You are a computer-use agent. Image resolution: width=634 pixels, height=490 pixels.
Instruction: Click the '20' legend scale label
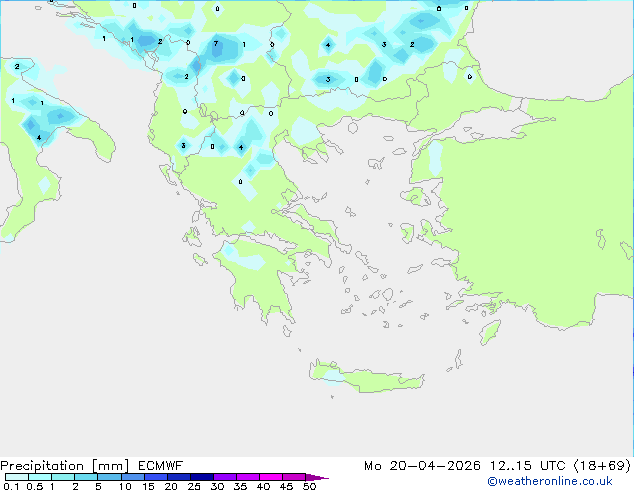(x=171, y=486)
